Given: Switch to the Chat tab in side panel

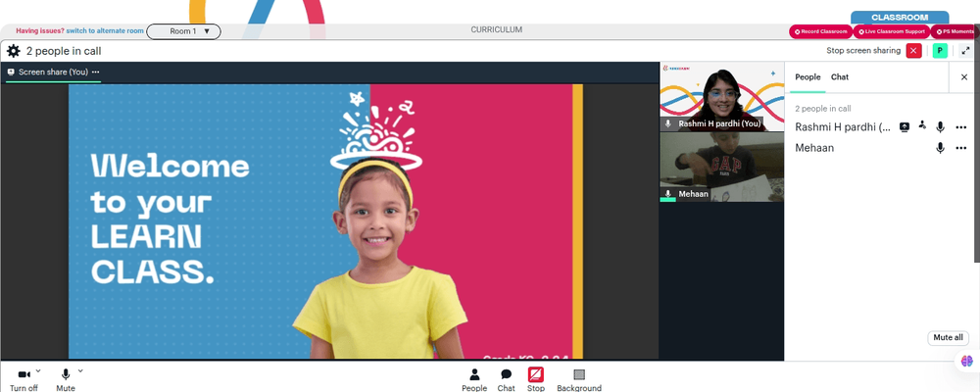Looking at the screenshot, I should point(840,76).
